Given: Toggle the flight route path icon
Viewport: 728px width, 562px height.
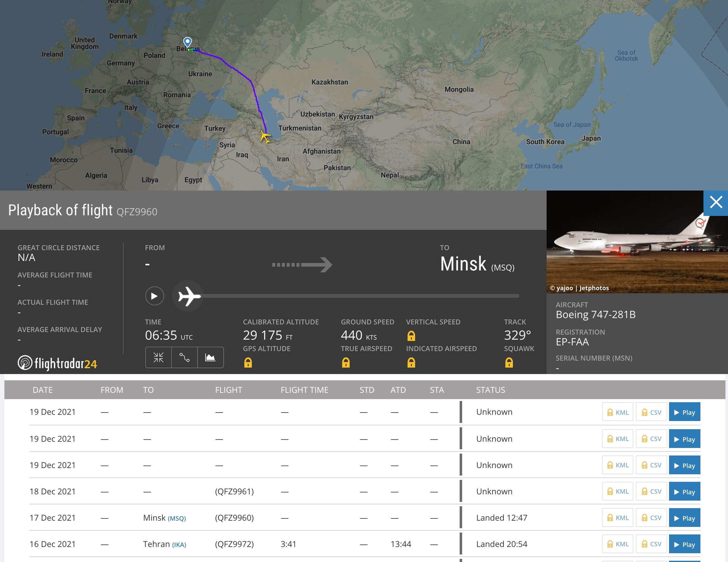Looking at the screenshot, I should (184, 357).
